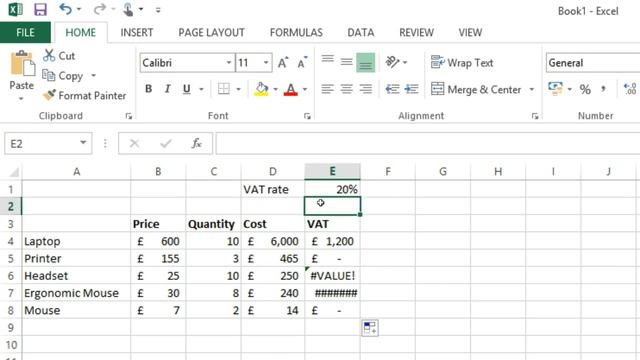Copy the selected cell
640x360 pixels.
point(63,76)
